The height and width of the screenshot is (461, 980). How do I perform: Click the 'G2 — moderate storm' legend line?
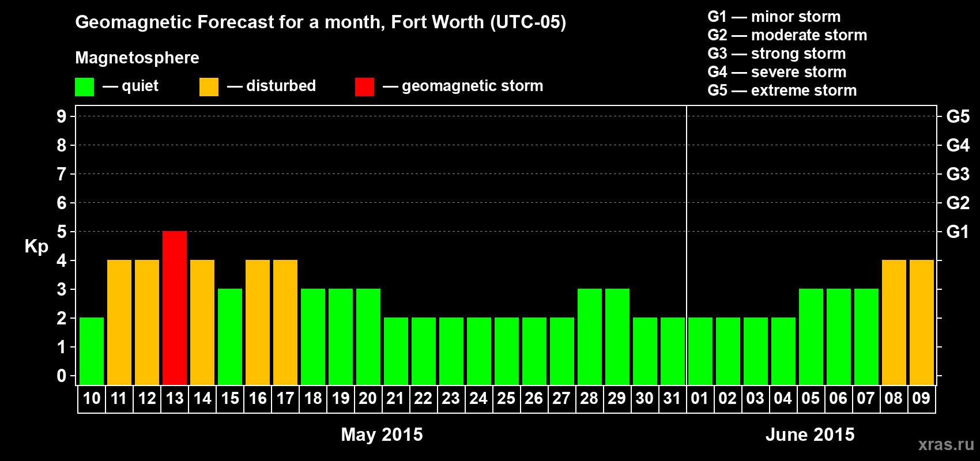click(787, 35)
